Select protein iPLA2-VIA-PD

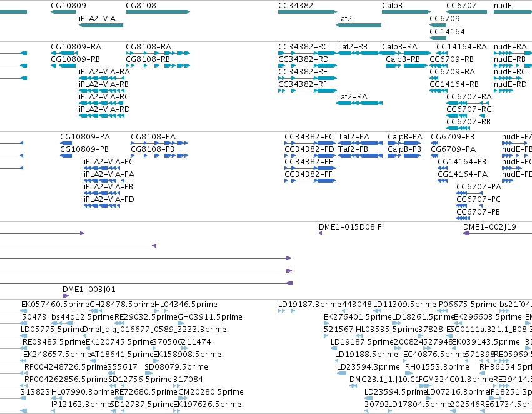coord(109,199)
